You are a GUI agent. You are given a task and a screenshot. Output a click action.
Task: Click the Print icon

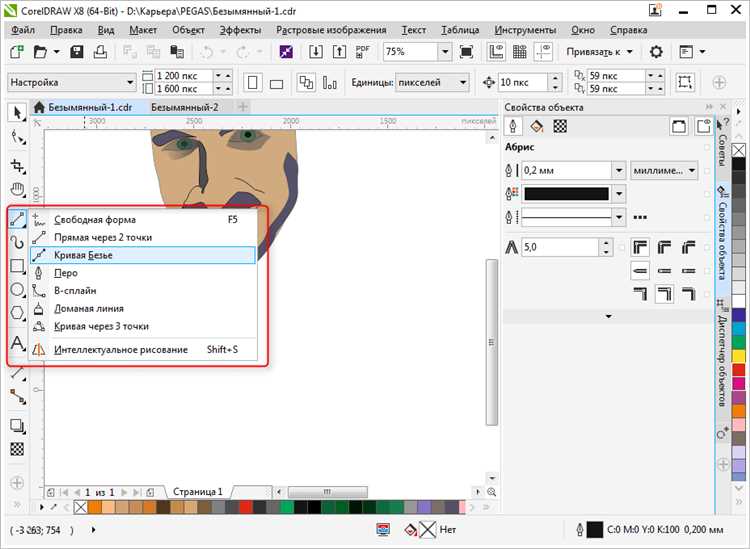[x=100, y=52]
